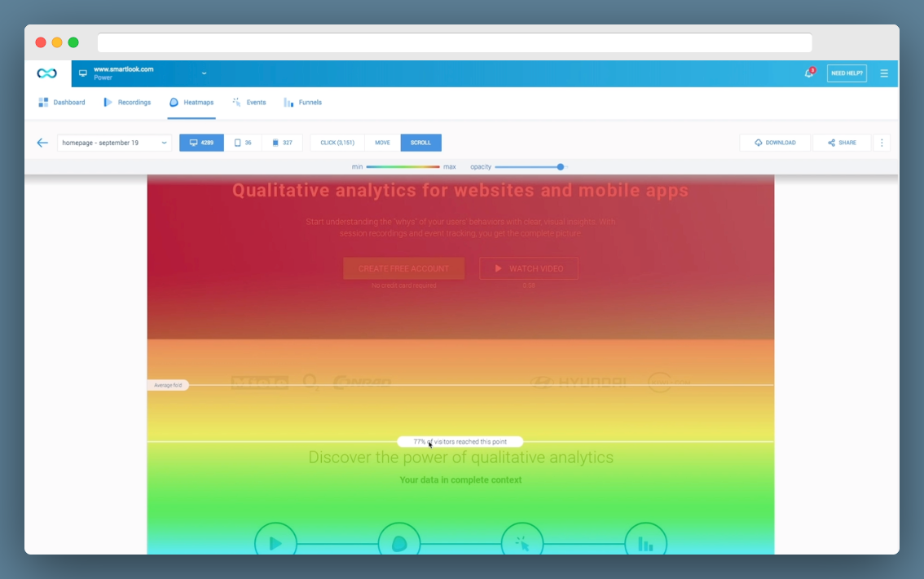The image size is (924, 579).
Task: Open the homepage - september 19 dropdown
Action: tap(114, 143)
